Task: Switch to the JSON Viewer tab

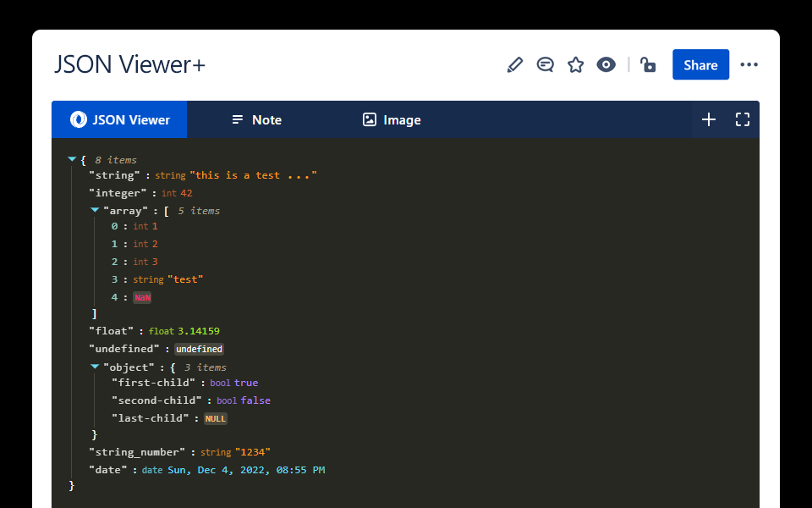Action: click(119, 119)
